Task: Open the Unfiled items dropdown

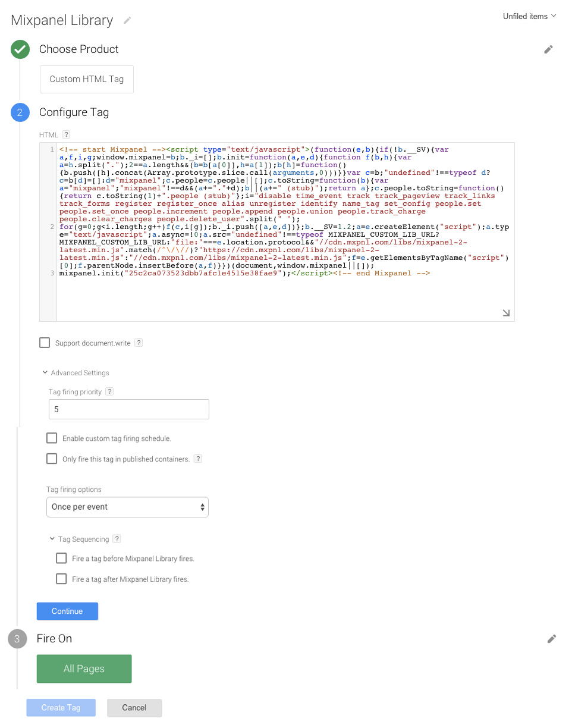Action: tap(529, 16)
